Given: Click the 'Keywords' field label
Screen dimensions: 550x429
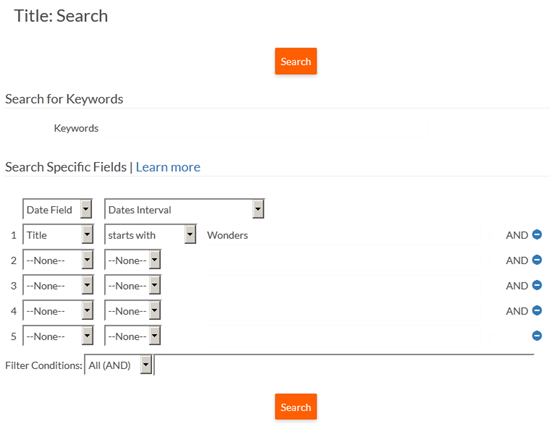Looking at the screenshot, I should pyautogui.click(x=76, y=128).
